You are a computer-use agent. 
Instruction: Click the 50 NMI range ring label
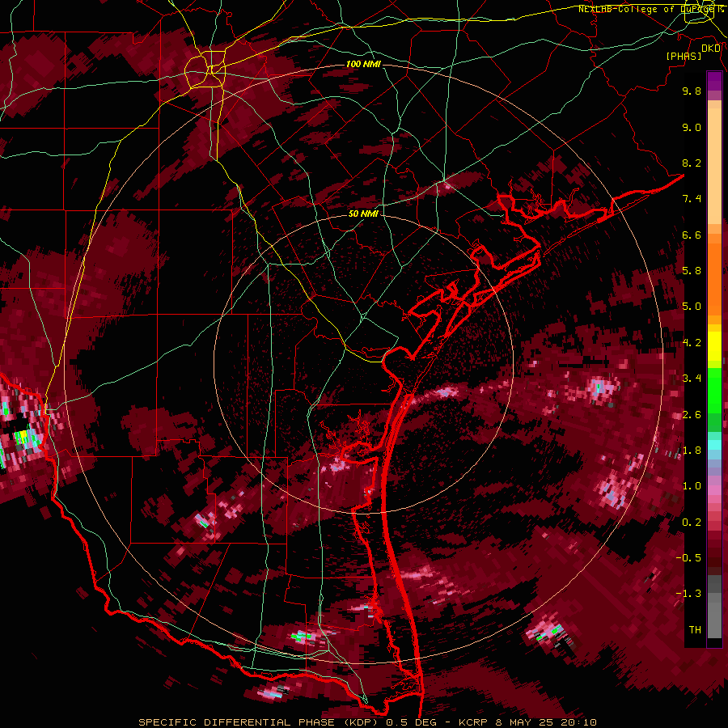(363, 214)
